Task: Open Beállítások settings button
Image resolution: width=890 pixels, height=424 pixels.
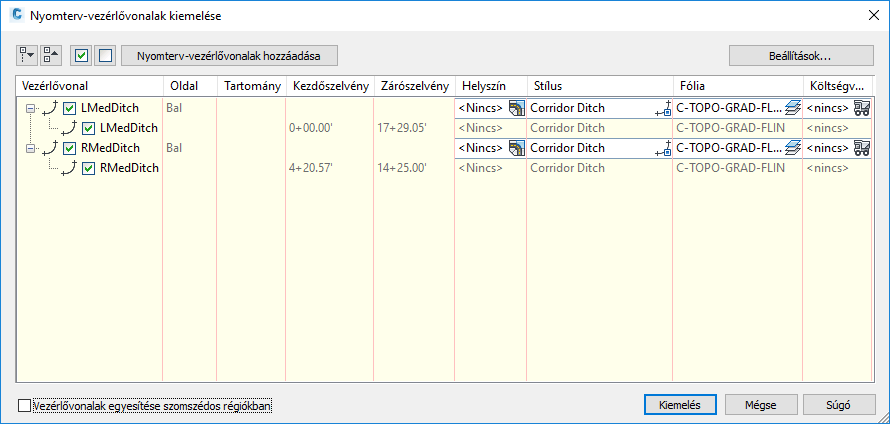Action: [x=803, y=55]
